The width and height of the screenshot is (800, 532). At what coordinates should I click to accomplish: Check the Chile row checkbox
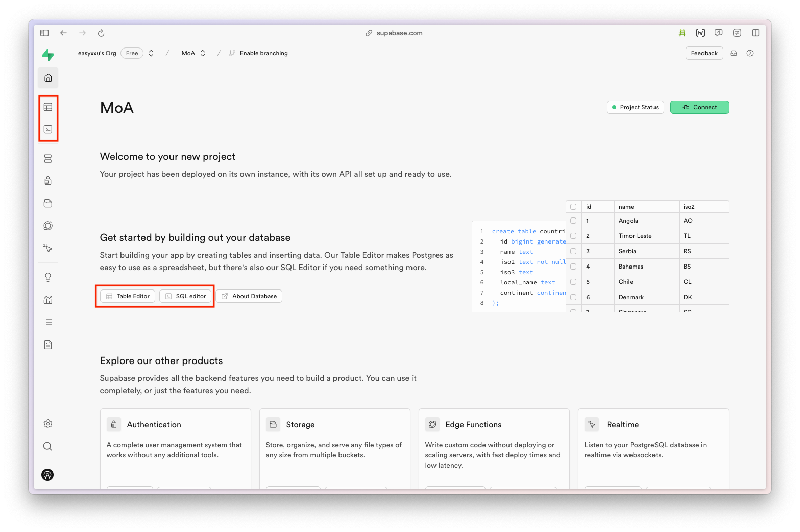coord(573,282)
